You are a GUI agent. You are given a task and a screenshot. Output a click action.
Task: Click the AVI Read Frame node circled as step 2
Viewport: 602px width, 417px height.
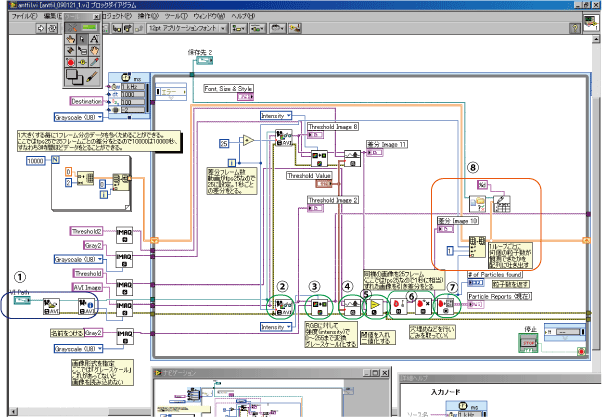click(x=283, y=308)
